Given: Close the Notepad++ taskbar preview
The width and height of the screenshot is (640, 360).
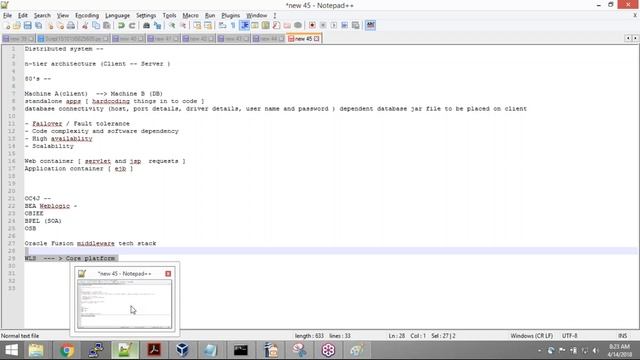Looking at the screenshot, I should (x=168, y=273).
